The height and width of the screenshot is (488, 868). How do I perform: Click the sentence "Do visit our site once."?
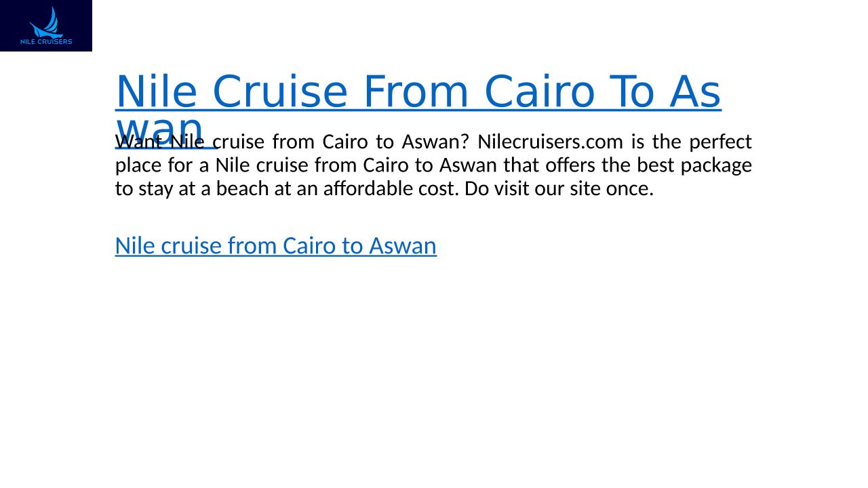(559, 189)
